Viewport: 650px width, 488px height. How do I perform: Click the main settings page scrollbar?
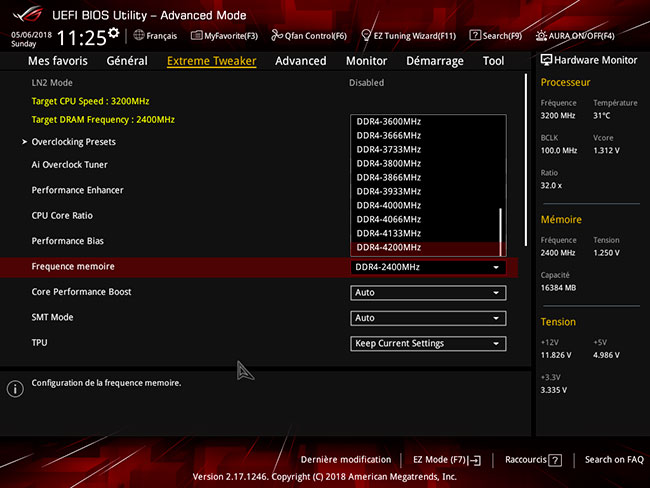[x=526, y=160]
